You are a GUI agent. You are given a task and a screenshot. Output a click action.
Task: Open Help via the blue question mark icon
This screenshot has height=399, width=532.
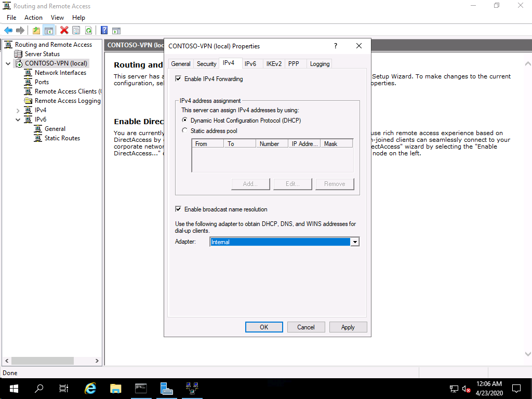(104, 31)
